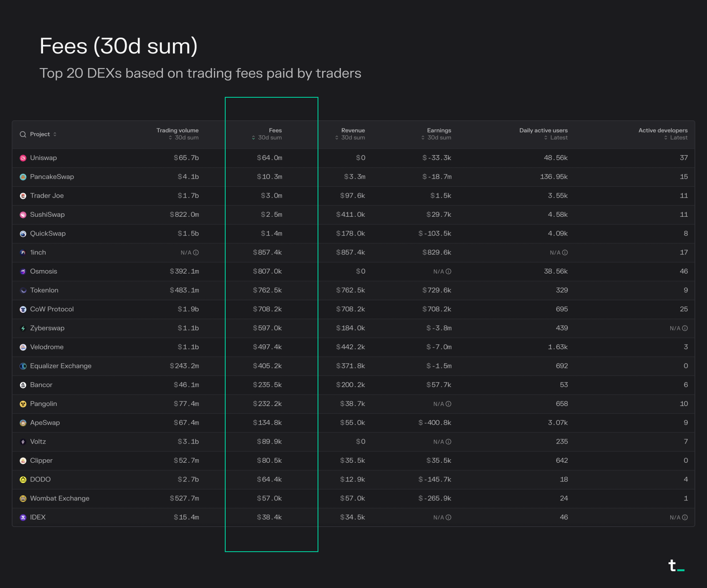Click the Zyberswap logo icon
707x588 pixels.
pyautogui.click(x=23, y=328)
